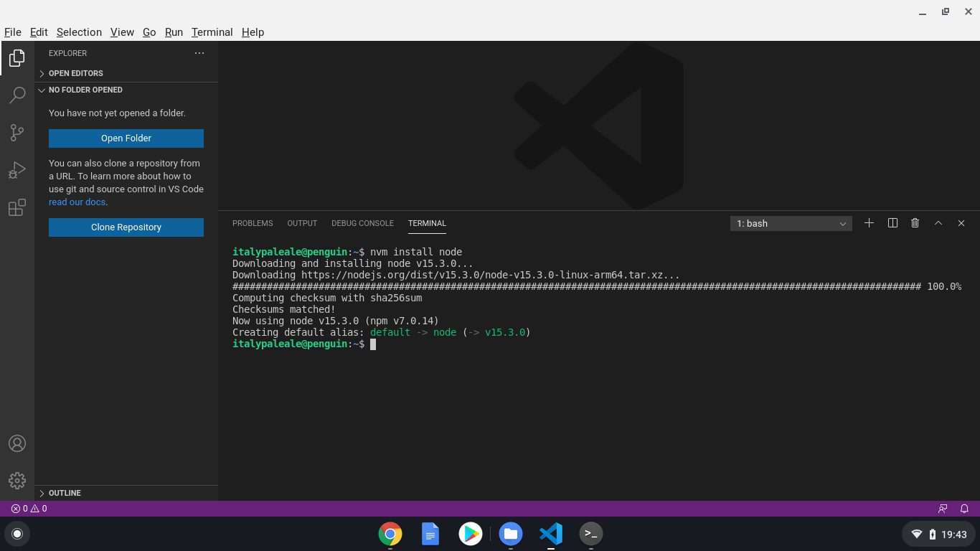
Task: Select the Search icon in activity bar
Action: click(17, 95)
